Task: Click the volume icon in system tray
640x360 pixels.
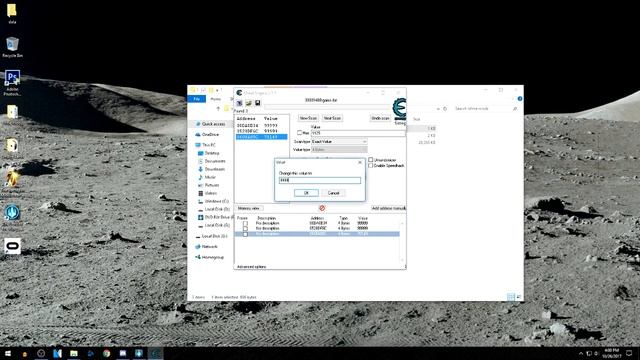Action: click(596, 353)
